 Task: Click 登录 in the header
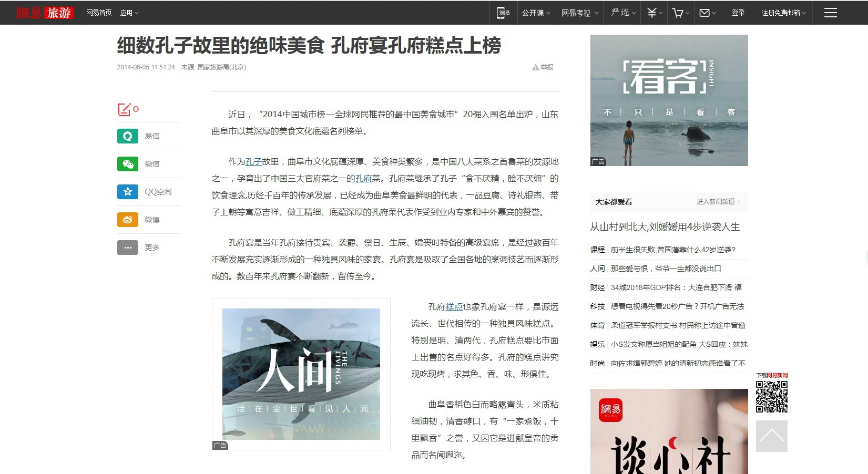coord(738,13)
